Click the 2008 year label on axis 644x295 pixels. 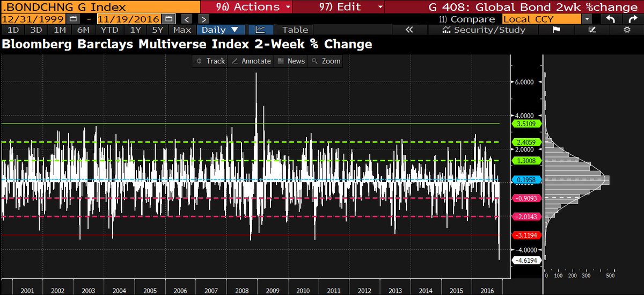click(242, 291)
